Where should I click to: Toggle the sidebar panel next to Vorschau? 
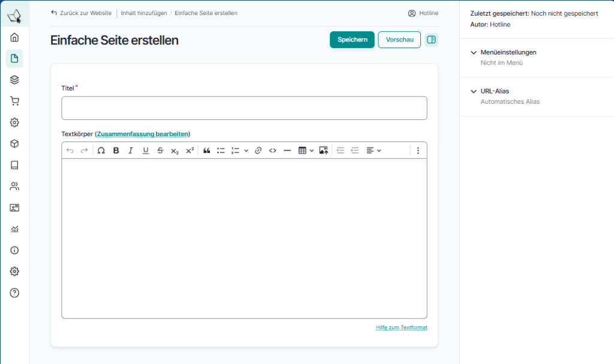click(431, 40)
